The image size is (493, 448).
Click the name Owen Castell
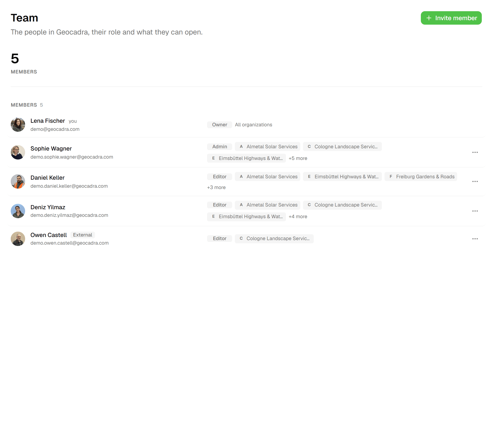(x=48, y=235)
